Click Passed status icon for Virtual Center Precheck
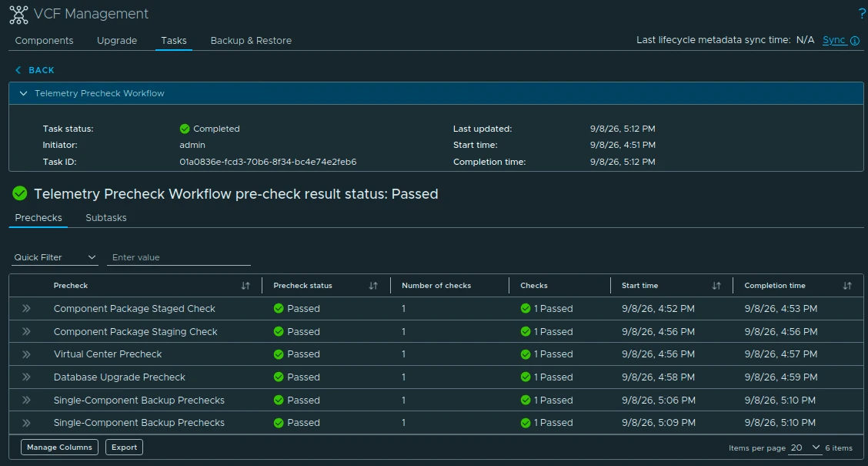 pyautogui.click(x=279, y=354)
